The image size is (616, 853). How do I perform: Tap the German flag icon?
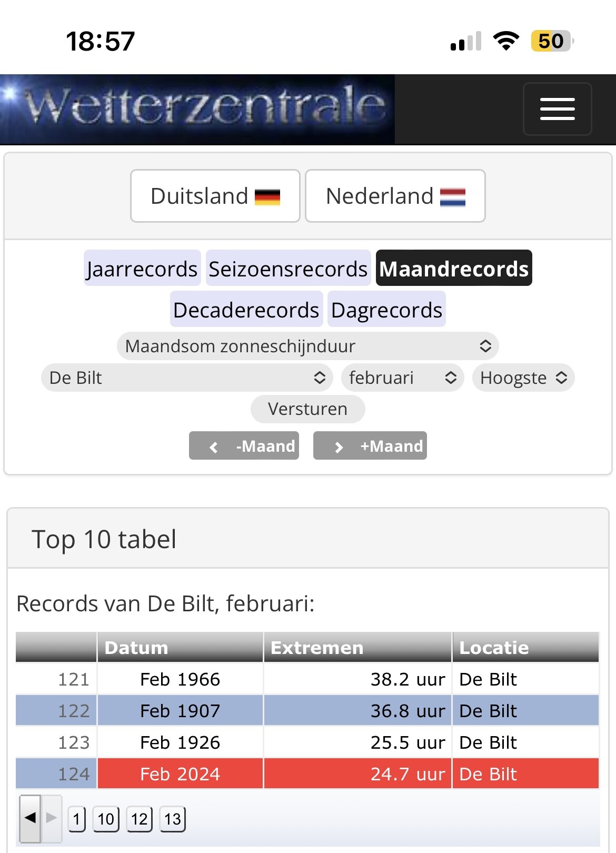click(x=267, y=197)
